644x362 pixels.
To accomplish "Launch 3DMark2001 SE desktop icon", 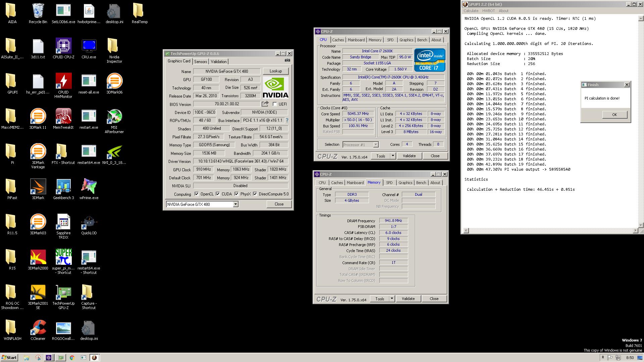I will pyautogui.click(x=38, y=297).
